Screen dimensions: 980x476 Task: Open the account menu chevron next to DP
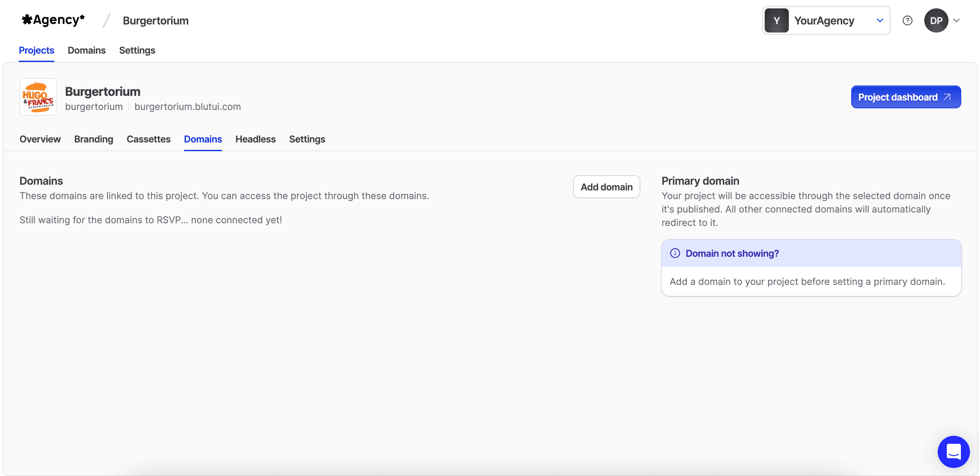[x=958, y=20]
